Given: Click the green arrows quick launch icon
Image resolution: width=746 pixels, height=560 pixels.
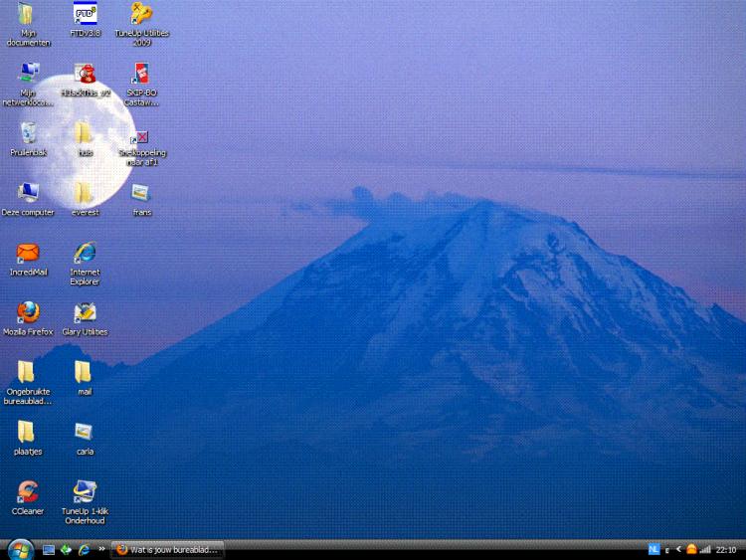Looking at the screenshot, I should (x=66, y=550).
